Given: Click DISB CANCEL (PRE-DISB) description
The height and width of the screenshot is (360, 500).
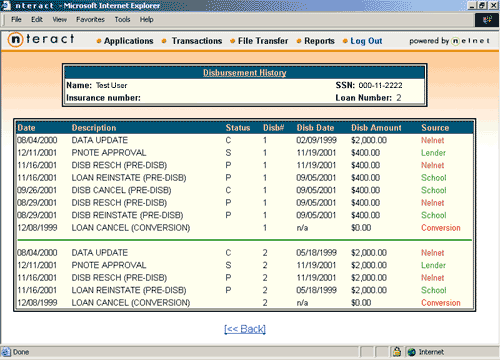Looking at the screenshot, I should (x=121, y=190).
